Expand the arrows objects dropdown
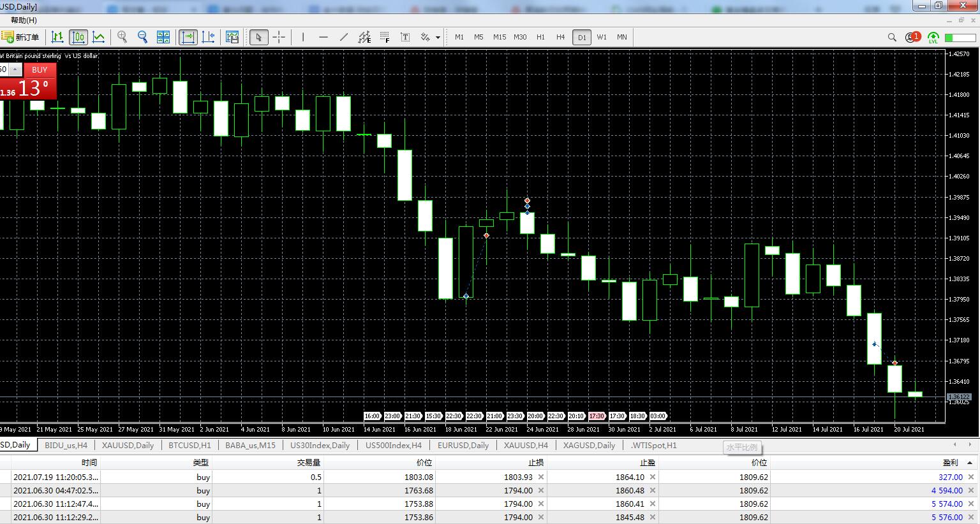Image resolution: width=980 pixels, height=524 pixels. 438,38
